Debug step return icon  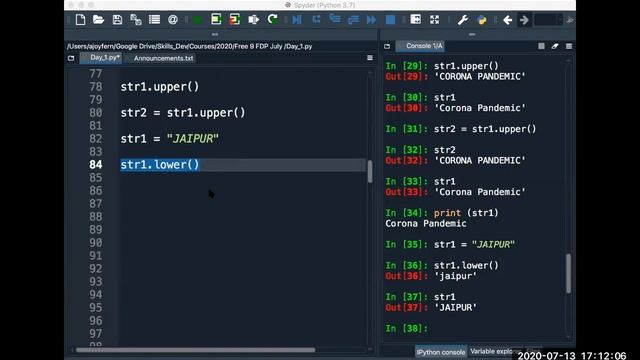click(x=353, y=20)
